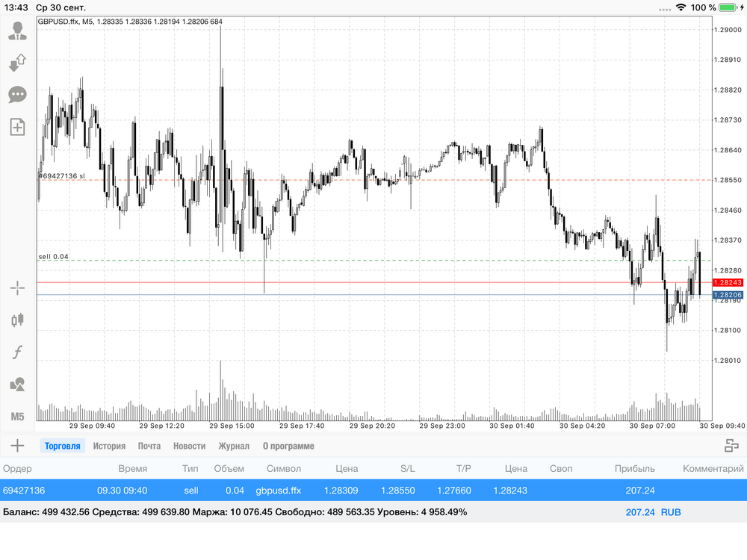This screenshot has height=560, width=747.
Task: Open the trade arrows icon
Action: (x=18, y=63)
